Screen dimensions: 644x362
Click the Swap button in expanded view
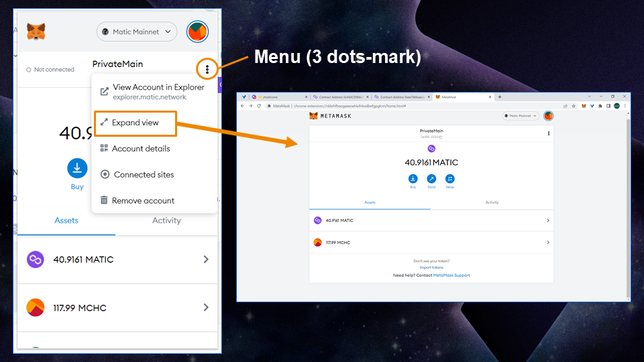pyautogui.click(x=449, y=181)
